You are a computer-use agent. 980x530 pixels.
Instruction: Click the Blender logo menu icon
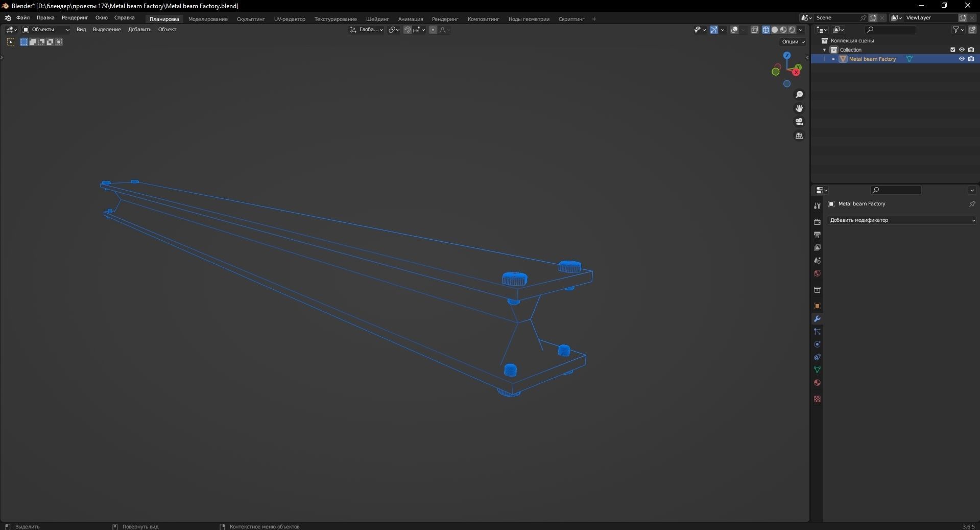pos(8,18)
